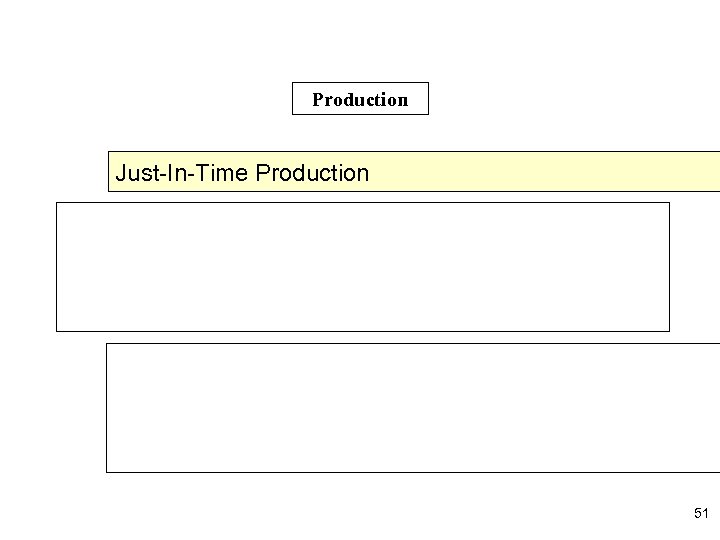Click the Production title box

pos(360,99)
